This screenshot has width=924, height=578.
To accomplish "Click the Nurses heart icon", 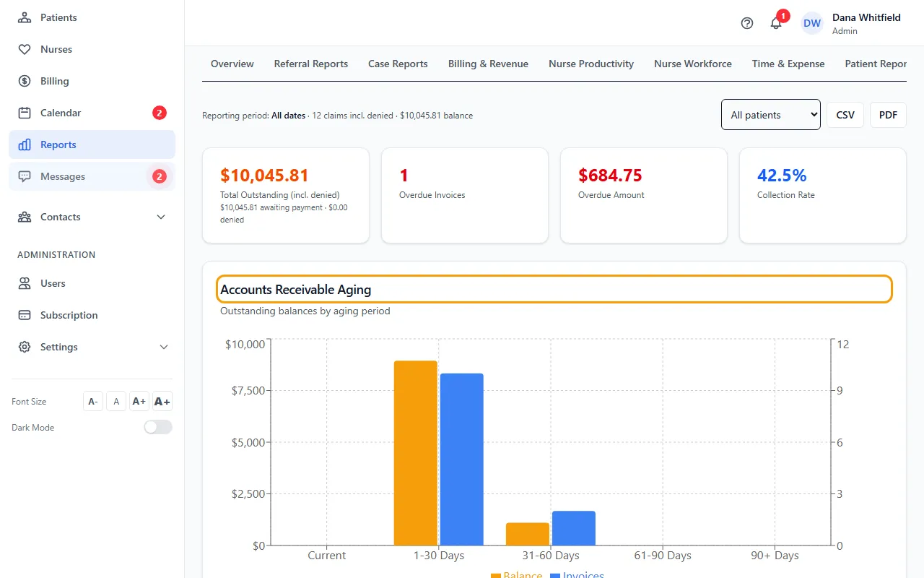I will 25,49.
